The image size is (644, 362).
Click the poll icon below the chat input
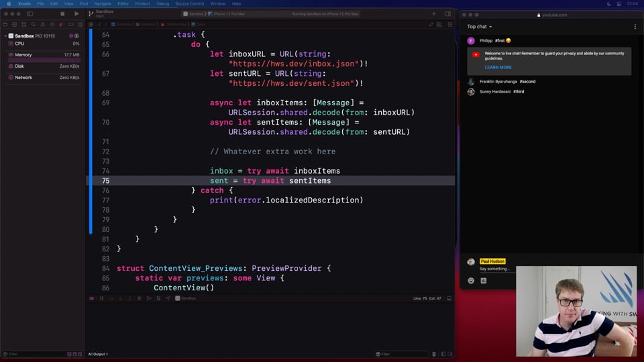484,281
